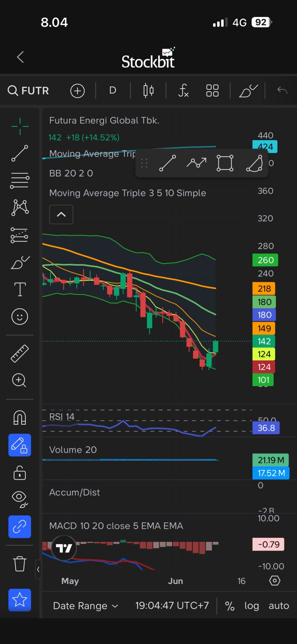Grab the floating toolbar drag handle dots
The width and height of the screenshot is (297, 644).
144,163
